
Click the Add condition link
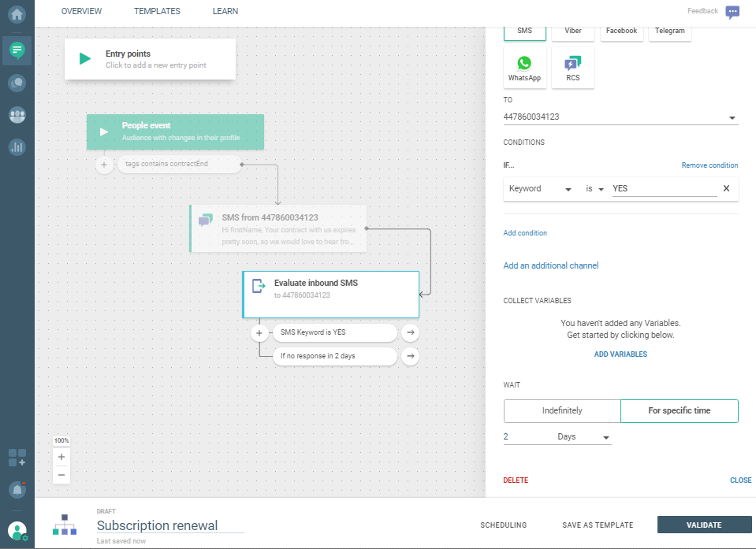525,233
